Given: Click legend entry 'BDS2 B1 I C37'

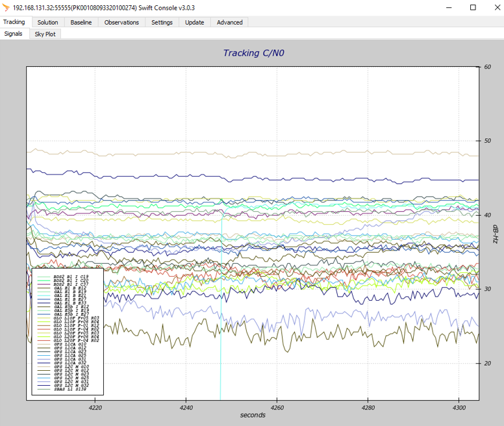Looking at the screenshot, I should tap(63, 284).
